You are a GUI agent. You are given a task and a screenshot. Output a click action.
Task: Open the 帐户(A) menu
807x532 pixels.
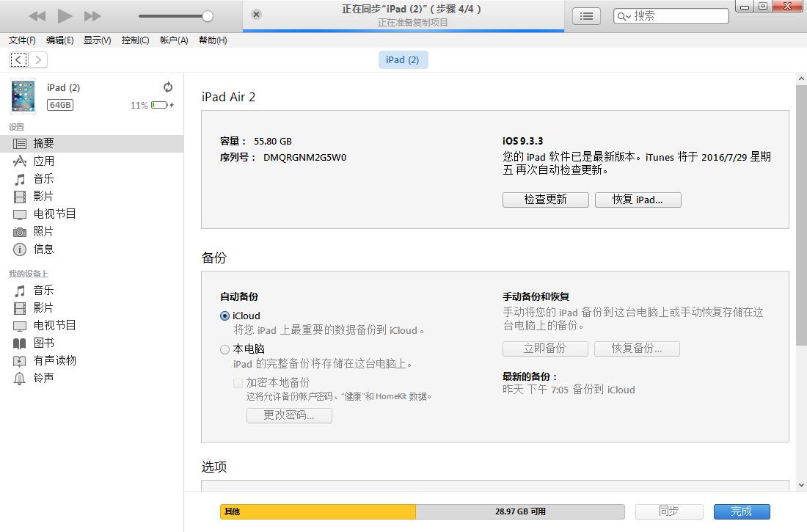(174, 40)
